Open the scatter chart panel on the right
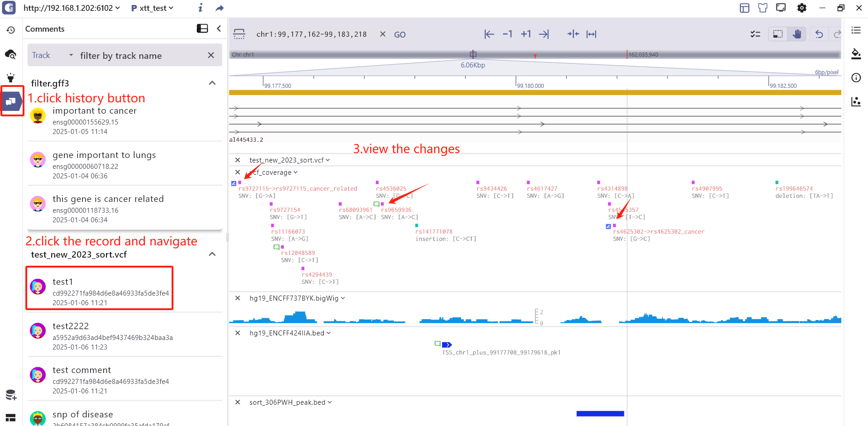 tap(856, 101)
